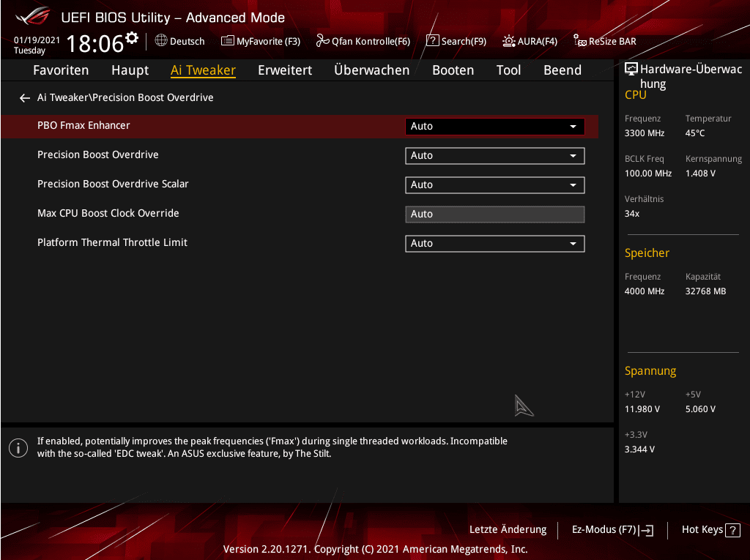Click the 34x Verhältnis value
This screenshot has height=560, width=750.
click(x=632, y=213)
